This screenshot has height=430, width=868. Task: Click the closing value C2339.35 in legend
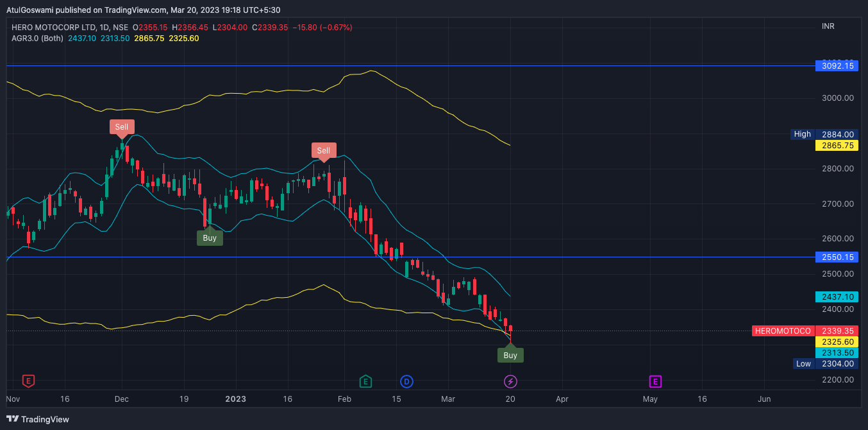click(270, 28)
